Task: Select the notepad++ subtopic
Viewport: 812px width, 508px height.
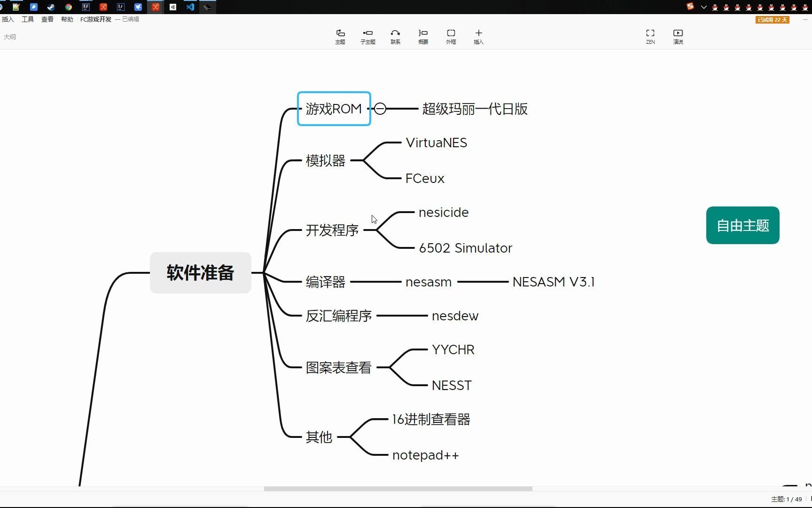Action: 425,455
